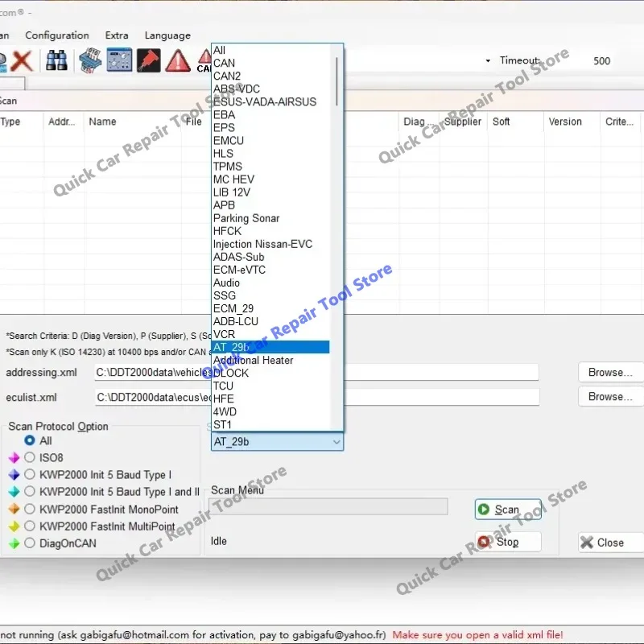The image size is (644, 644).
Task: Click the Soft column header
Action: 516,122
